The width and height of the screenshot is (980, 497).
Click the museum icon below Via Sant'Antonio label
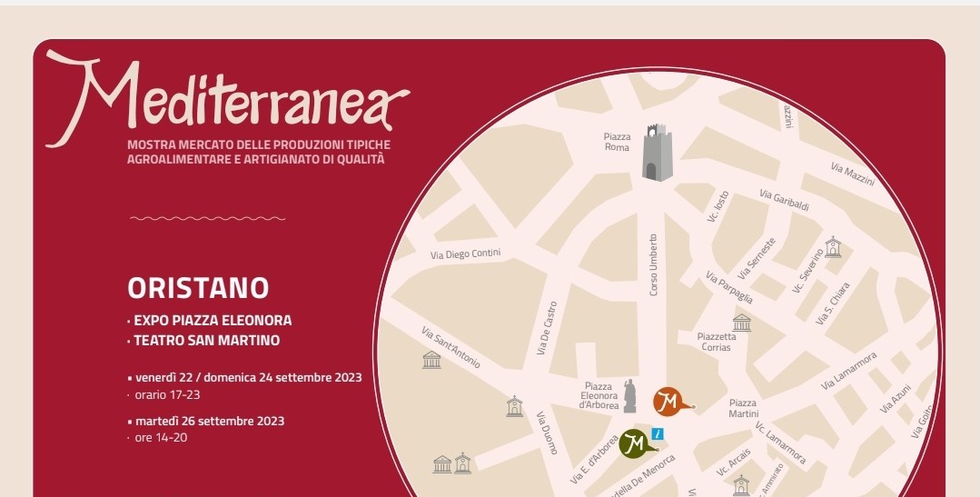click(431, 360)
